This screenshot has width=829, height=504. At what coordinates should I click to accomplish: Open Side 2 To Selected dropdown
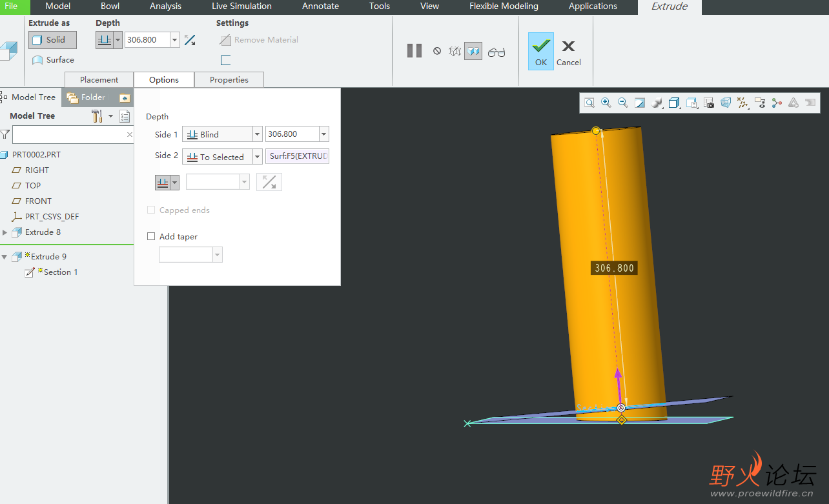pos(257,157)
